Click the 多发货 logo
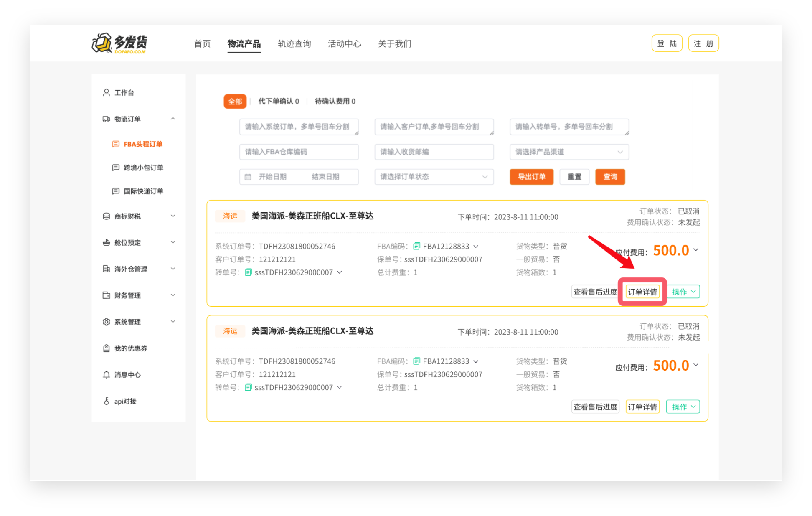This screenshot has width=812, height=516. (x=119, y=43)
